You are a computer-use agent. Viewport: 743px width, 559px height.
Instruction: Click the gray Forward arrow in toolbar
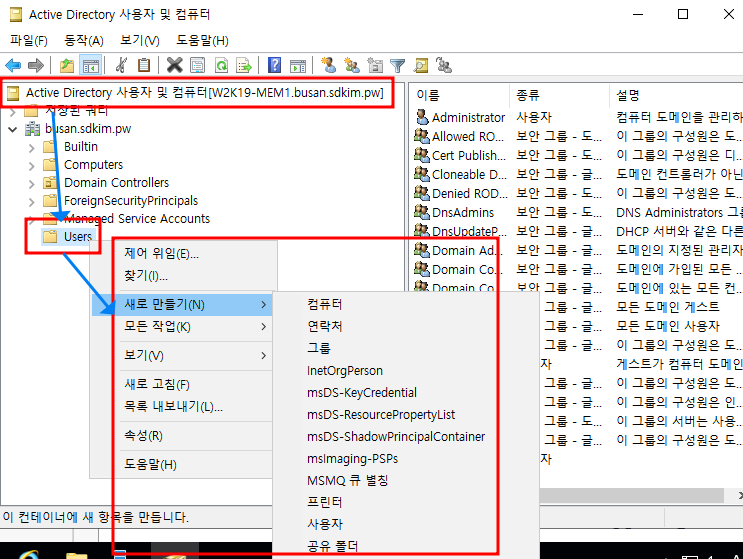[x=36, y=65]
